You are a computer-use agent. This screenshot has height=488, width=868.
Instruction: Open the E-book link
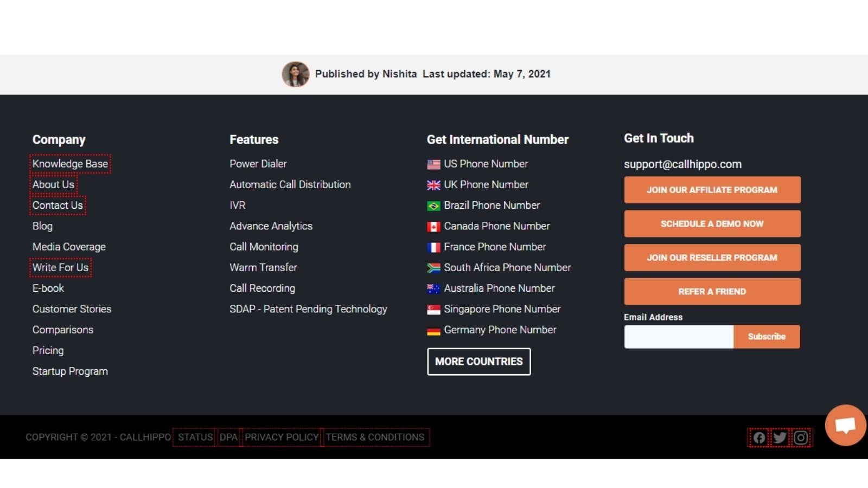point(48,288)
